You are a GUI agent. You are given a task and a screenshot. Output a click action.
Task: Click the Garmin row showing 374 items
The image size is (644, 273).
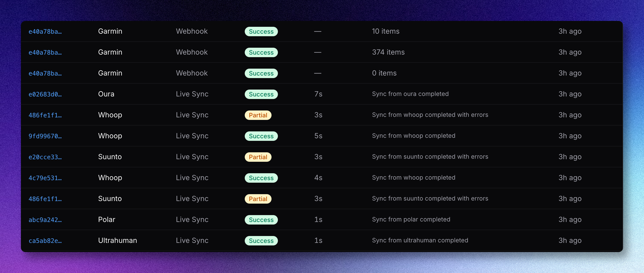click(x=322, y=52)
